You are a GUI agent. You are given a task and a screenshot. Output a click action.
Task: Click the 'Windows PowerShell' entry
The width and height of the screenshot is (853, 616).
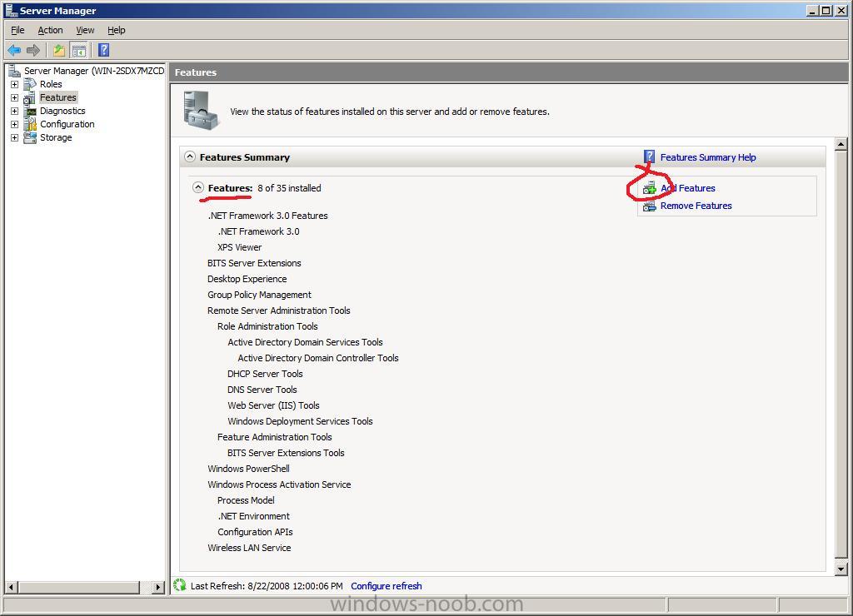[248, 469]
